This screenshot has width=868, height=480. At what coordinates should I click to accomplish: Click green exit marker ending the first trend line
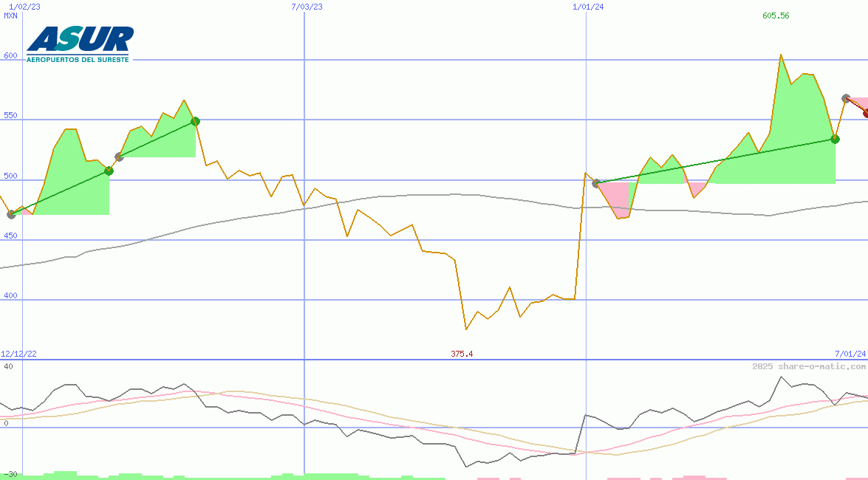(x=109, y=171)
